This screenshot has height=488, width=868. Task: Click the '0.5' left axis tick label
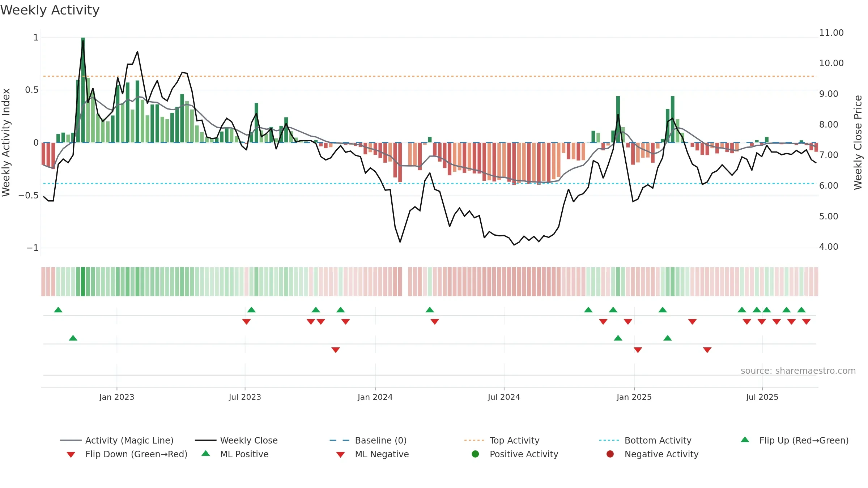coord(32,90)
